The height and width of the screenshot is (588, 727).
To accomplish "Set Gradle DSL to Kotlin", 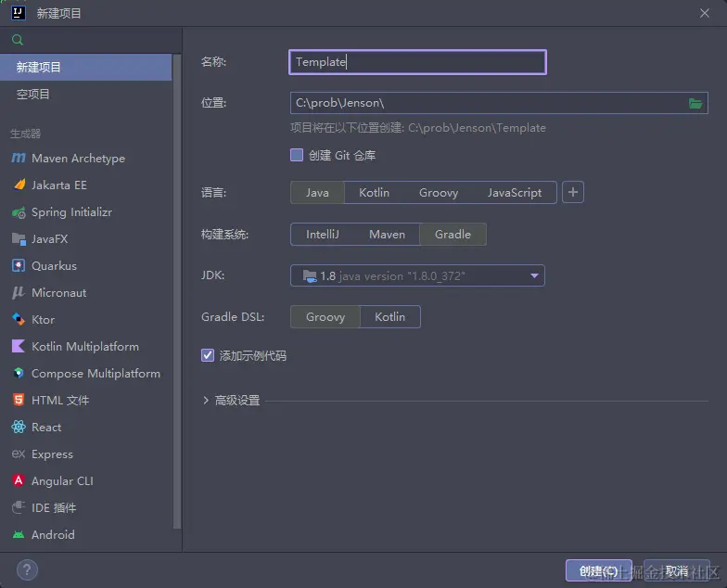I will click(389, 317).
